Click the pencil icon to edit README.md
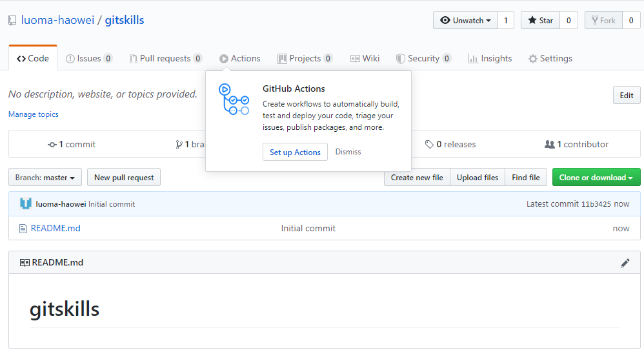This screenshot has height=354, width=644. (625, 263)
